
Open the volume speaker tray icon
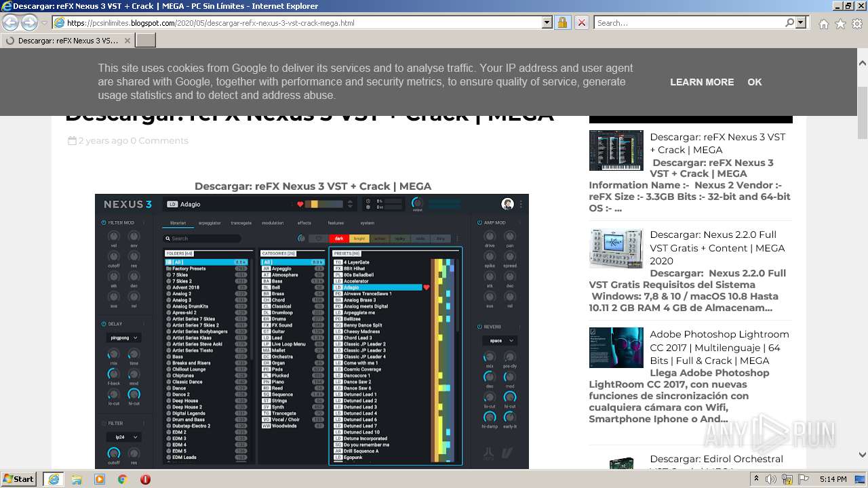[x=771, y=479]
